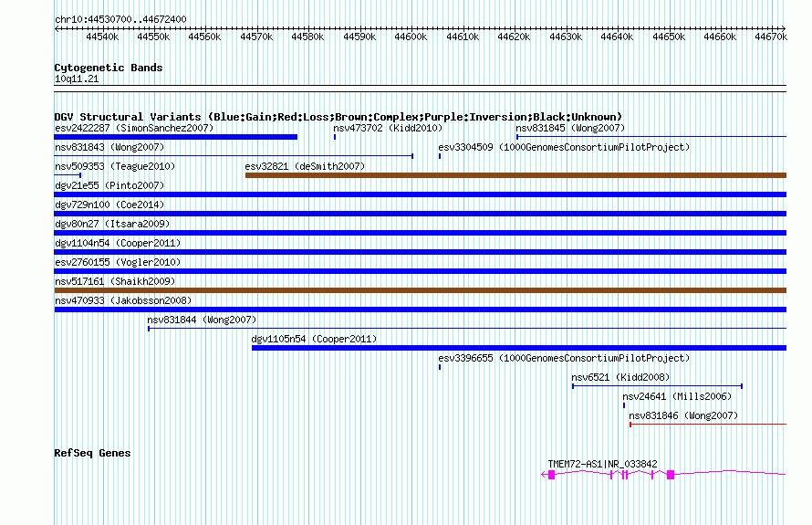Select the esv2422287 blue gain bar

175,137
